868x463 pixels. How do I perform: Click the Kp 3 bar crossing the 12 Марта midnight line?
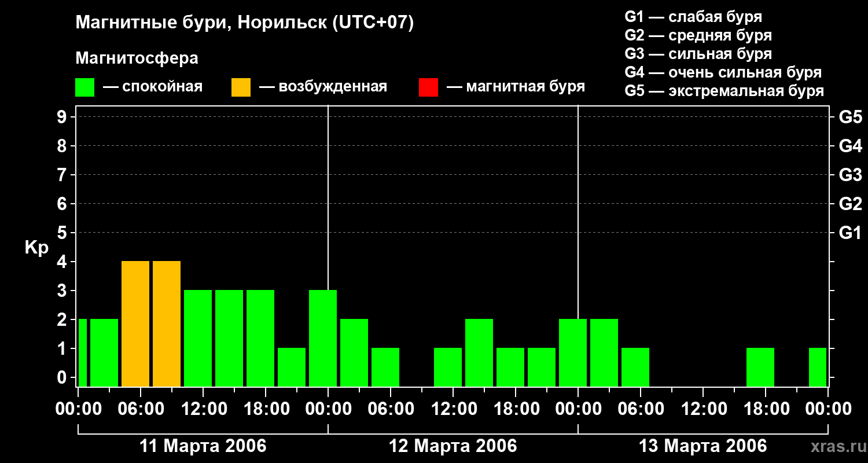323,338
